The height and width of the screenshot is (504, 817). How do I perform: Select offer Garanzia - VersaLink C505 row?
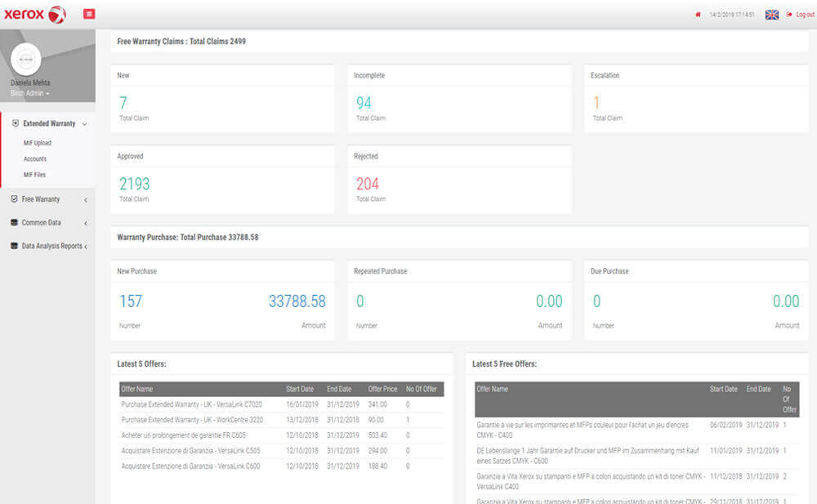(281, 450)
